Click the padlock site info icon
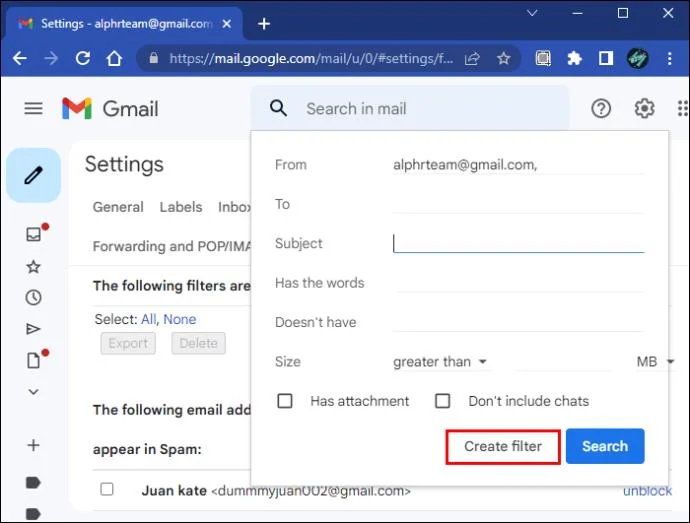 click(x=154, y=58)
